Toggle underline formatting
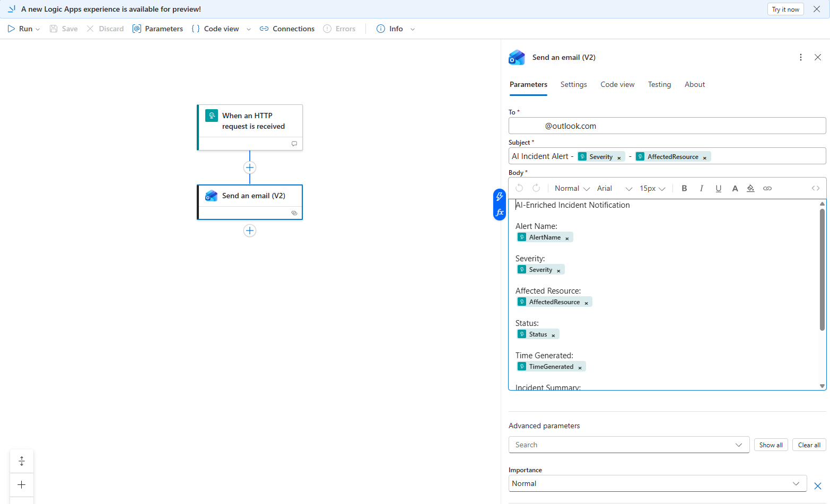 pos(718,188)
